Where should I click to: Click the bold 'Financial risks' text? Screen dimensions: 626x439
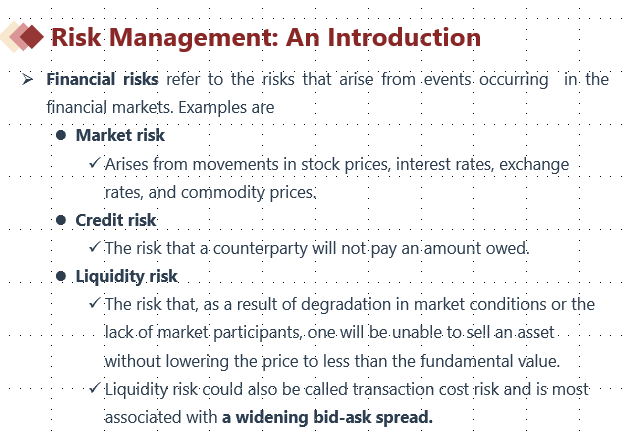102,79
